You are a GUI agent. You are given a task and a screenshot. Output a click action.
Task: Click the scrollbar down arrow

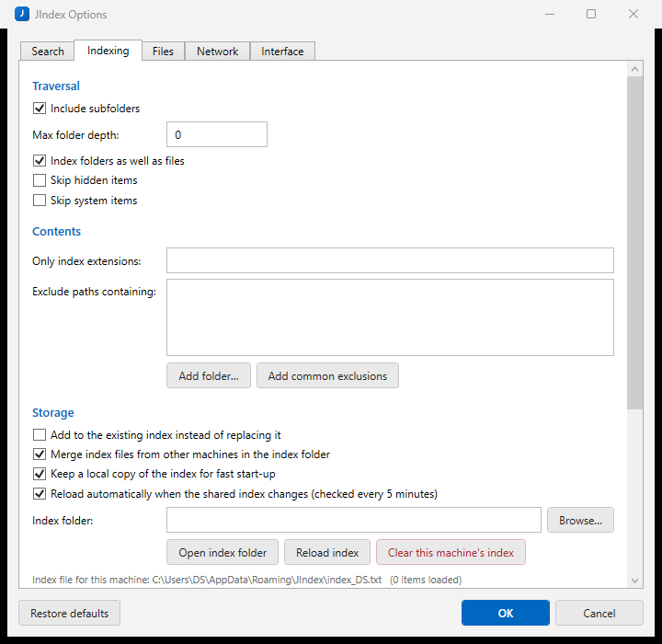tap(634, 581)
